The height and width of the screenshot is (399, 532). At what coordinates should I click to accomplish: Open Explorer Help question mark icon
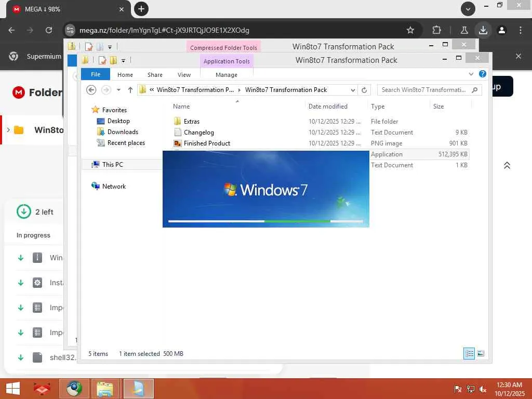pos(483,74)
